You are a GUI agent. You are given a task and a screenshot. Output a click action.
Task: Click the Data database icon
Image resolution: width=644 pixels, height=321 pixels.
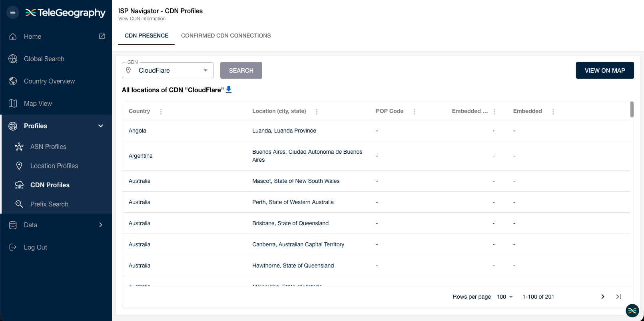[13, 225]
